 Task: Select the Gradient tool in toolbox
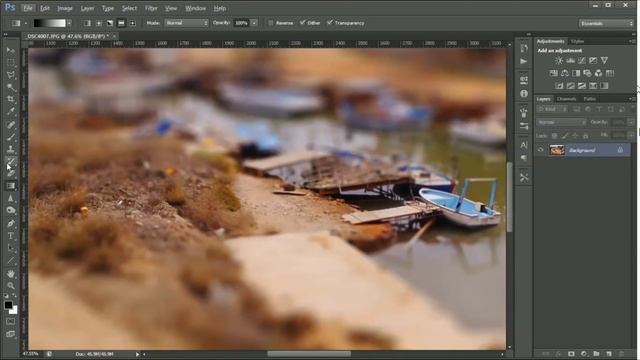tap(11, 186)
